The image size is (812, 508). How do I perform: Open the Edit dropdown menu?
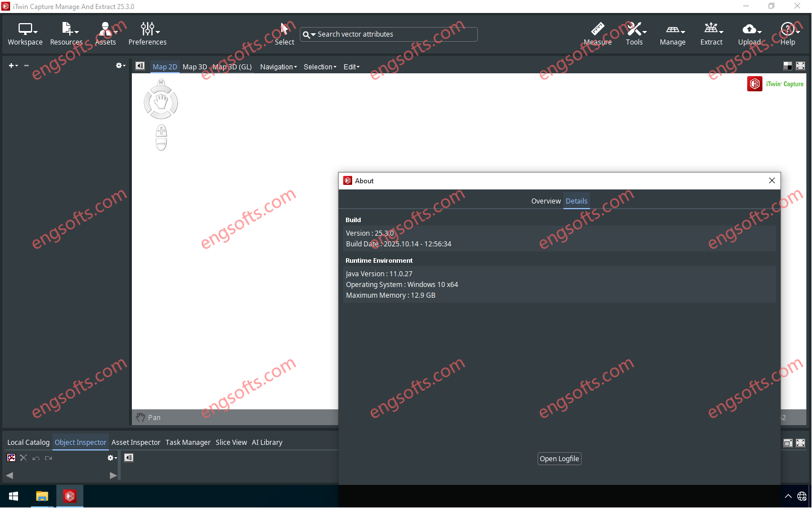350,67
